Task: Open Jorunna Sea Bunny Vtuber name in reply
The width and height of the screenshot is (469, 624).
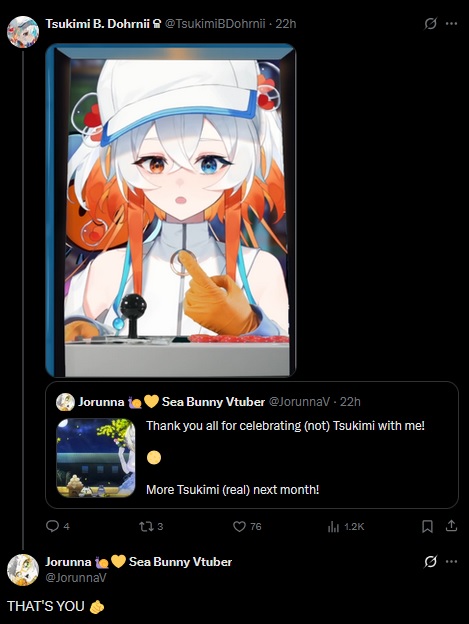Action: click(x=138, y=562)
